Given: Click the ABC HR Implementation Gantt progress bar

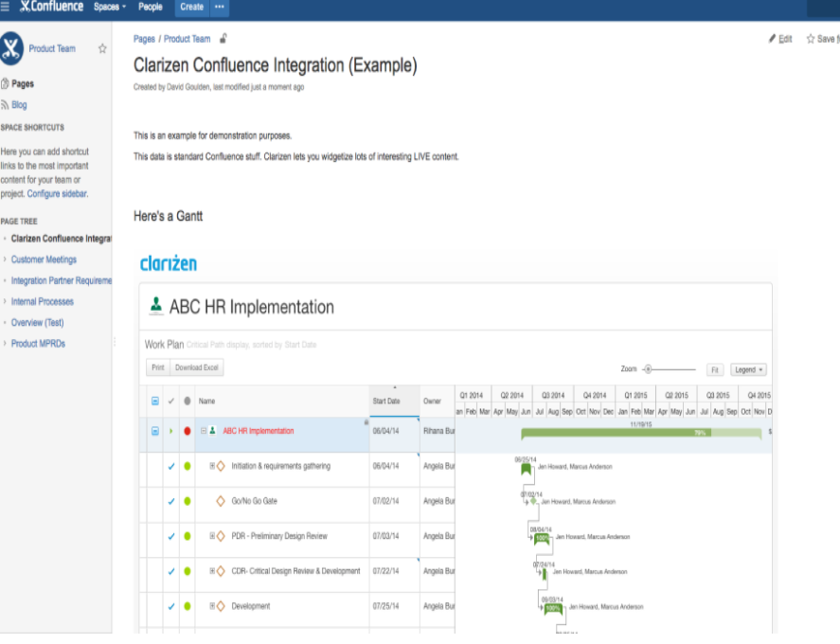Looking at the screenshot, I should (641, 433).
